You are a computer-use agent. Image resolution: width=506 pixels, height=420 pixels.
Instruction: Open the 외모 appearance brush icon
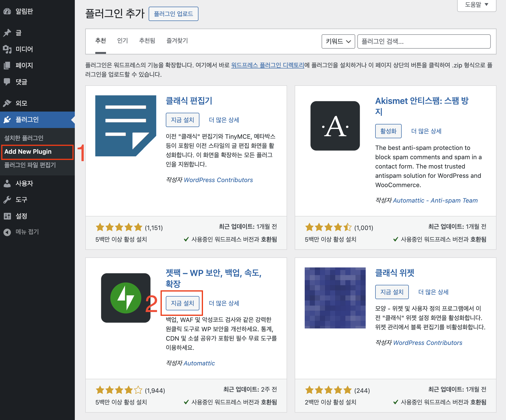pos(7,103)
